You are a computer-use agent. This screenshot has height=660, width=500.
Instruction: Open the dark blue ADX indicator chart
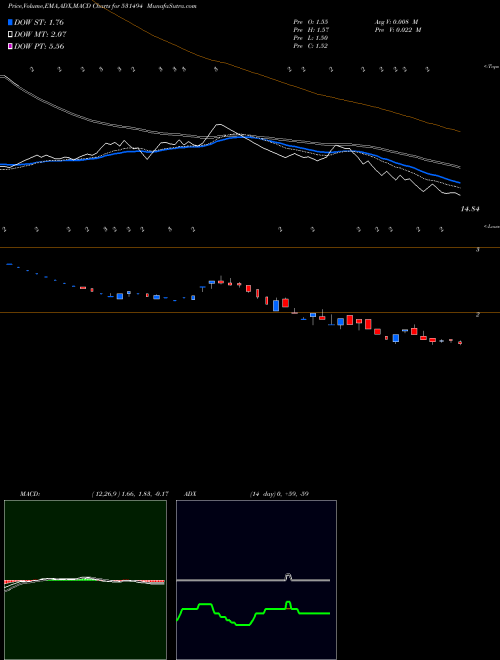click(x=256, y=580)
